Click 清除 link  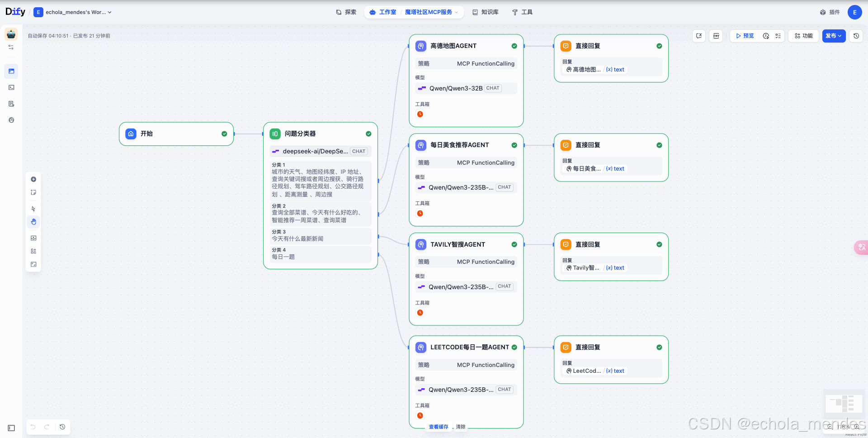[461, 427]
